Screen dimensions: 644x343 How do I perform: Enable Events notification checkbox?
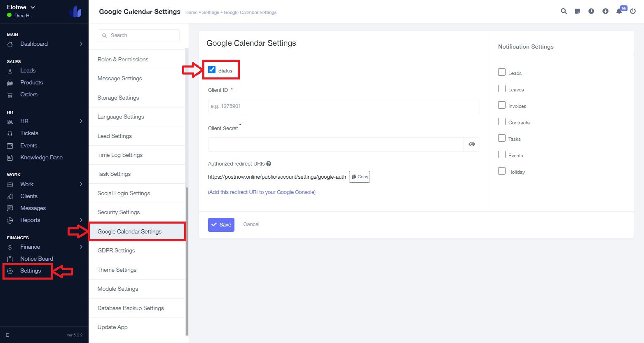point(502,154)
